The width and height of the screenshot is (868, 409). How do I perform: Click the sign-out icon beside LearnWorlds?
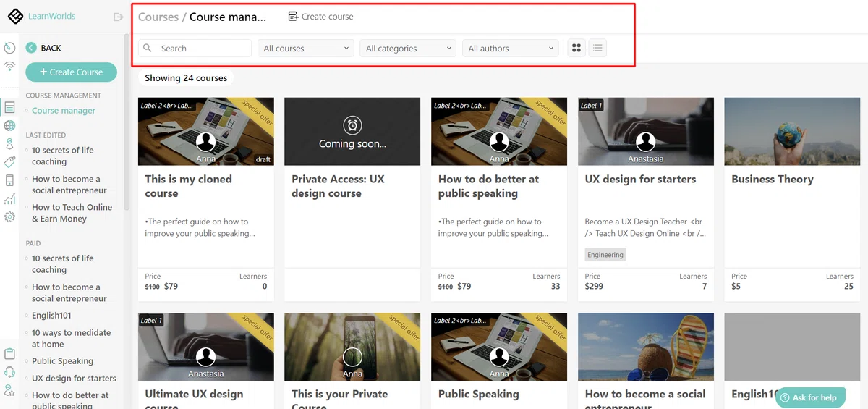(x=119, y=17)
